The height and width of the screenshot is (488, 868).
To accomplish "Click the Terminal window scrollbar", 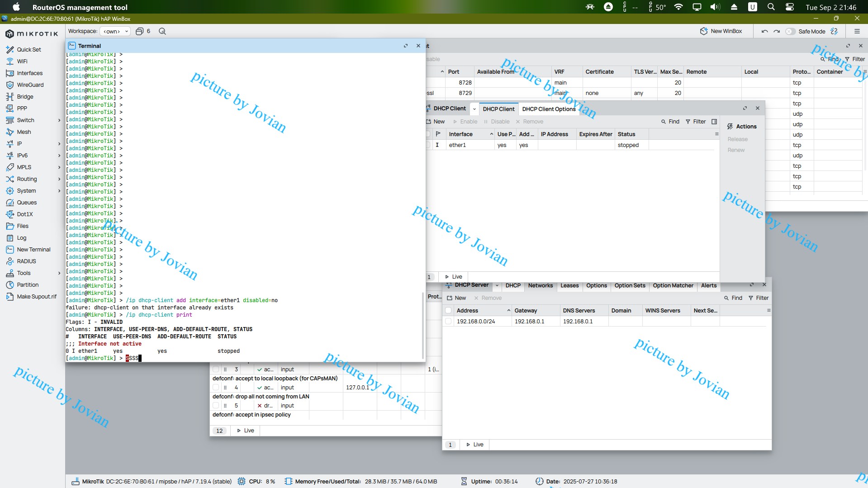I will 423,325.
